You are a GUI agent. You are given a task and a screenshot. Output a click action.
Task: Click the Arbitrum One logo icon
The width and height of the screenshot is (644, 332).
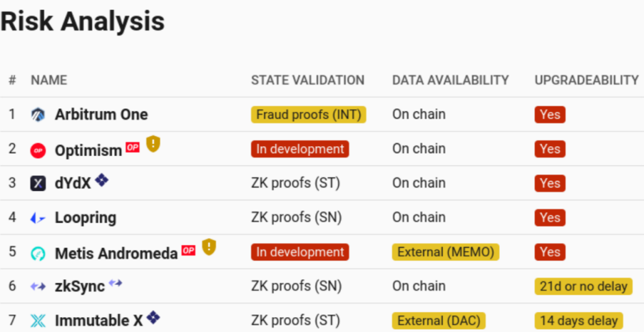coord(38,114)
